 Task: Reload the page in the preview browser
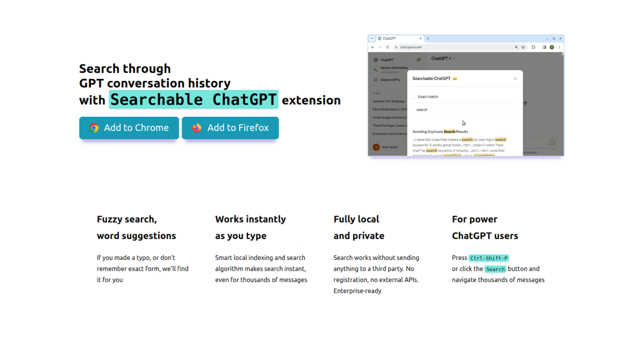coord(387,47)
